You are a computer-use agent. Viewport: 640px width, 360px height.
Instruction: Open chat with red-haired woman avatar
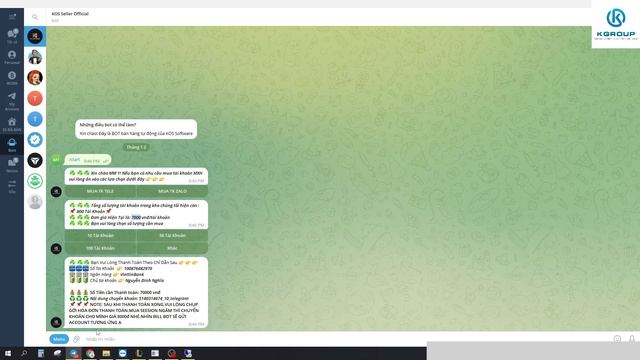click(x=35, y=78)
